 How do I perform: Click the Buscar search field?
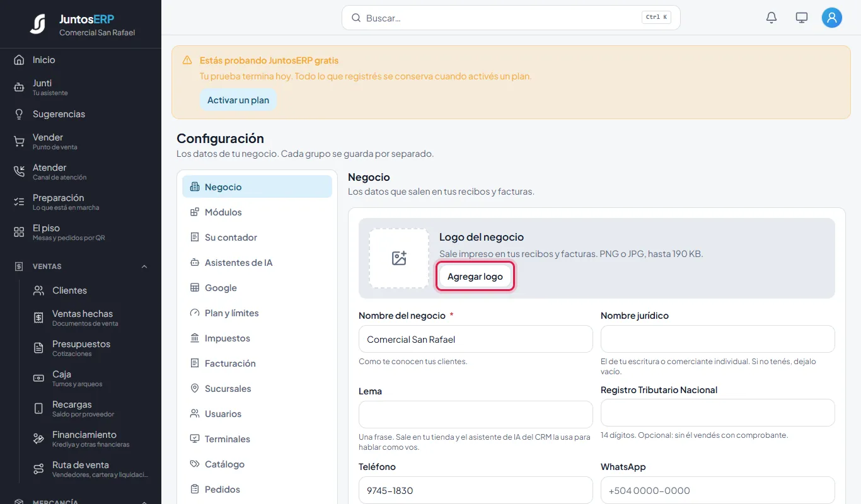point(511,18)
